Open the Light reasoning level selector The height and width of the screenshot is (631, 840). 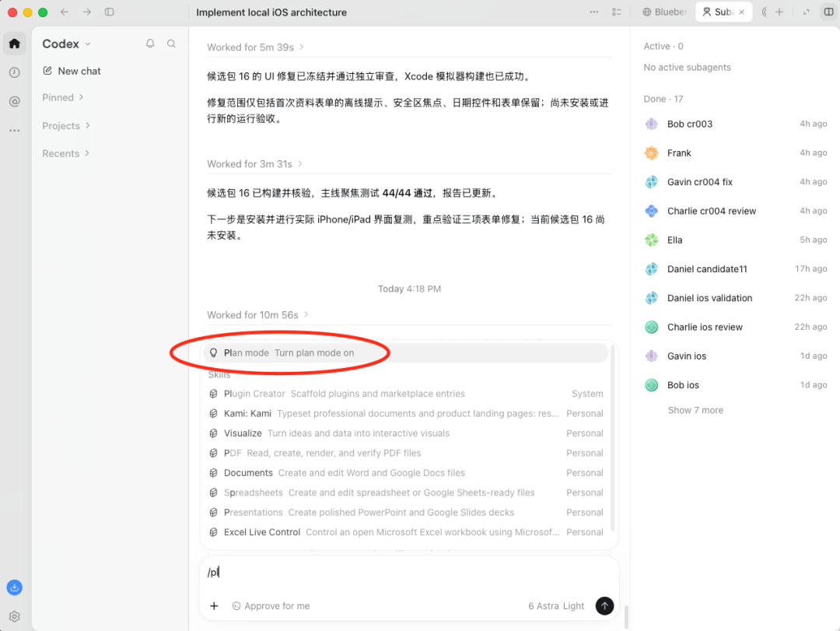pos(573,606)
